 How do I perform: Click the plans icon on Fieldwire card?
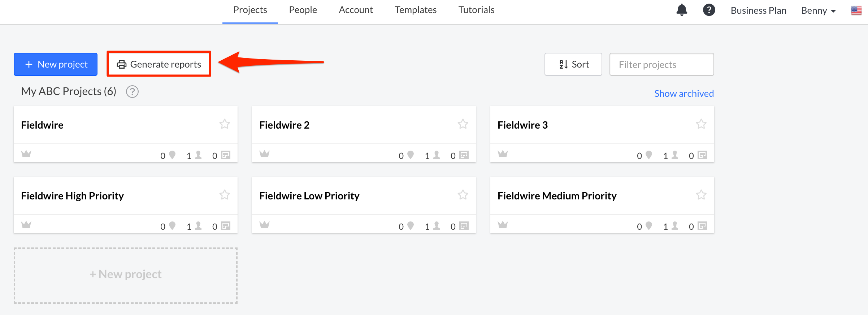(226, 155)
